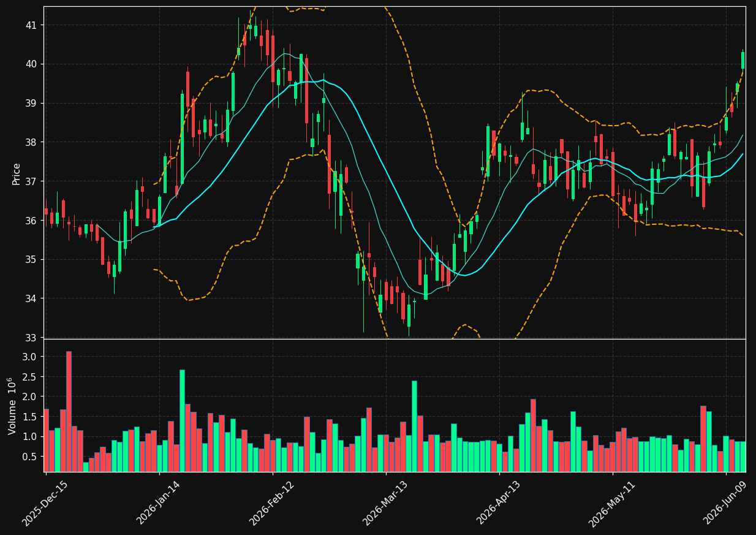Click the 2025-Dec-15 date label
Image resolution: width=756 pixels, height=535 pixels.
(45, 503)
